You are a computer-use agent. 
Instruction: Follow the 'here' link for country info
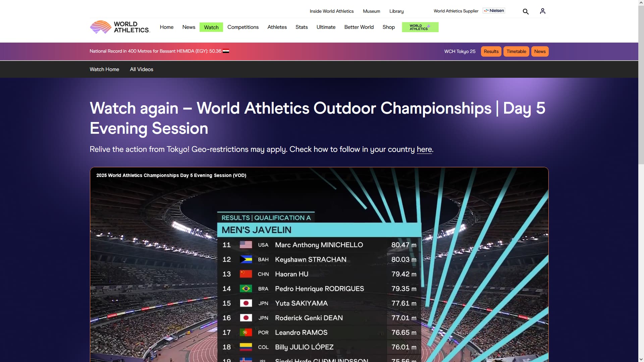[424, 149]
